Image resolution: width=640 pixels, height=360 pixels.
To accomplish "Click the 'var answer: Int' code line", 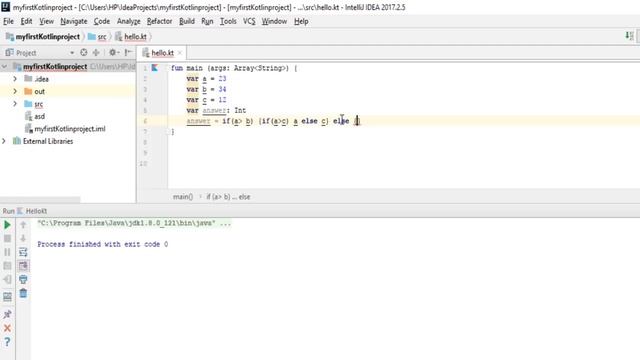I will pyautogui.click(x=216, y=110).
